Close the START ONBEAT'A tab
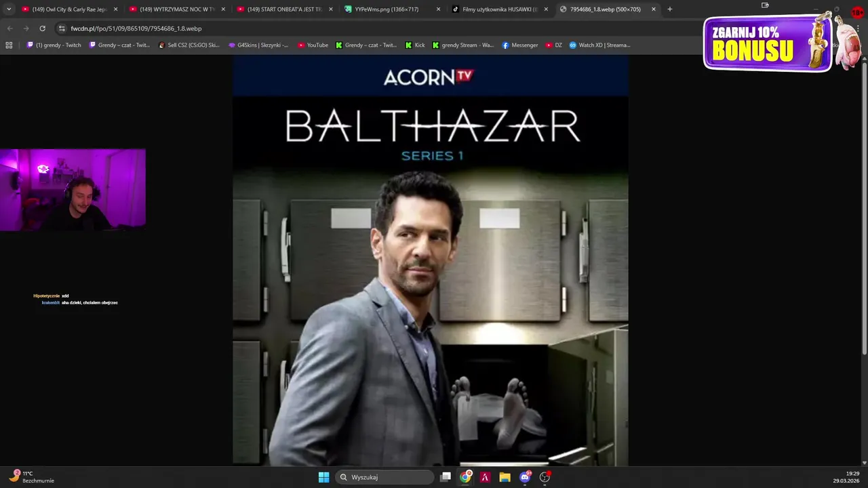This screenshot has height=488, width=868. (331, 9)
